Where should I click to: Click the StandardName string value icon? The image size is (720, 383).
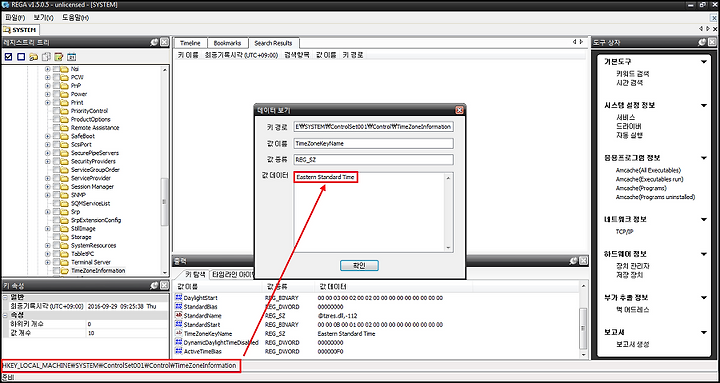click(x=179, y=315)
